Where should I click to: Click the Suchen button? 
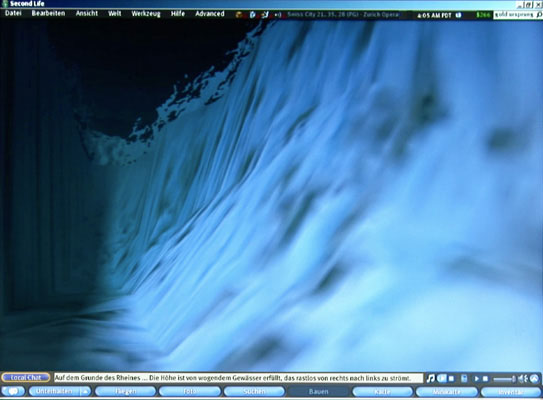254,391
